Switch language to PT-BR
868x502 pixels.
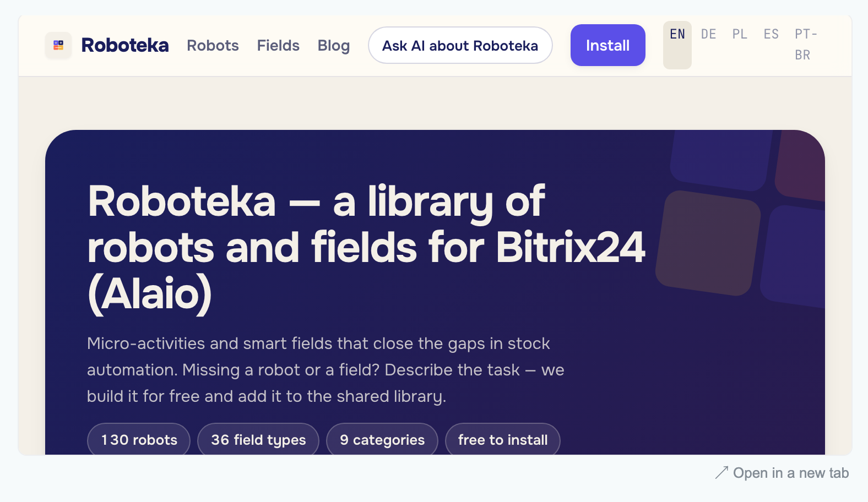[x=806, y=45]
